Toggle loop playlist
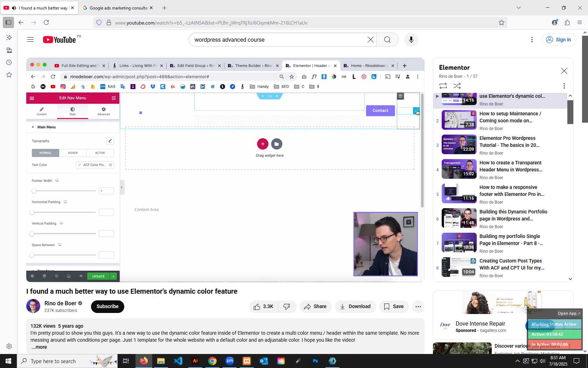Image resolution: width=588 pixels, height=368 pixels. click(443, 86)
